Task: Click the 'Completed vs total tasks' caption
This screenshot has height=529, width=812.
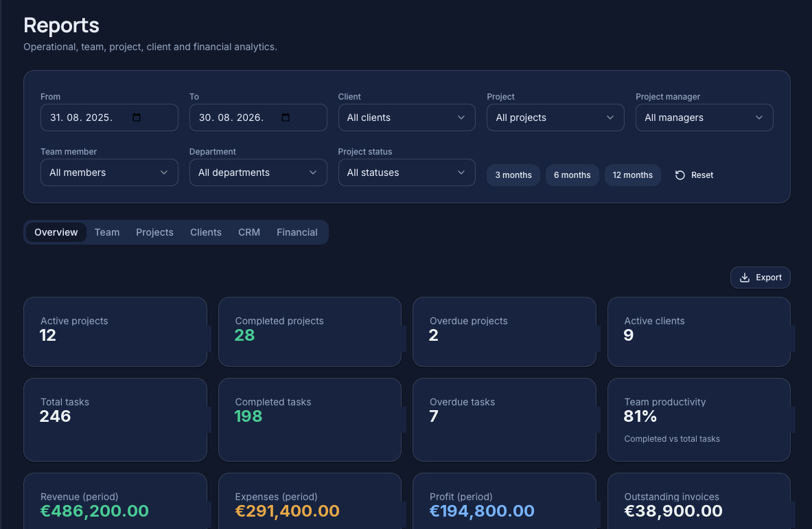Action: click(672, 439)
